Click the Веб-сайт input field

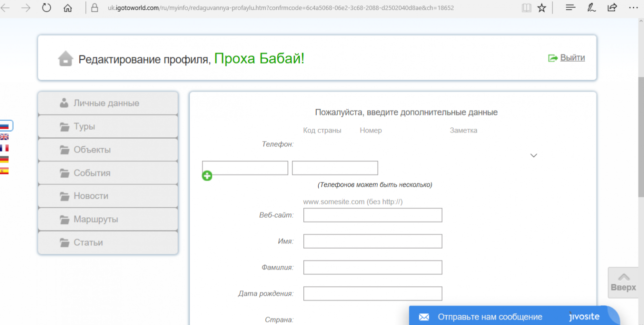click(x=373, y=215)
